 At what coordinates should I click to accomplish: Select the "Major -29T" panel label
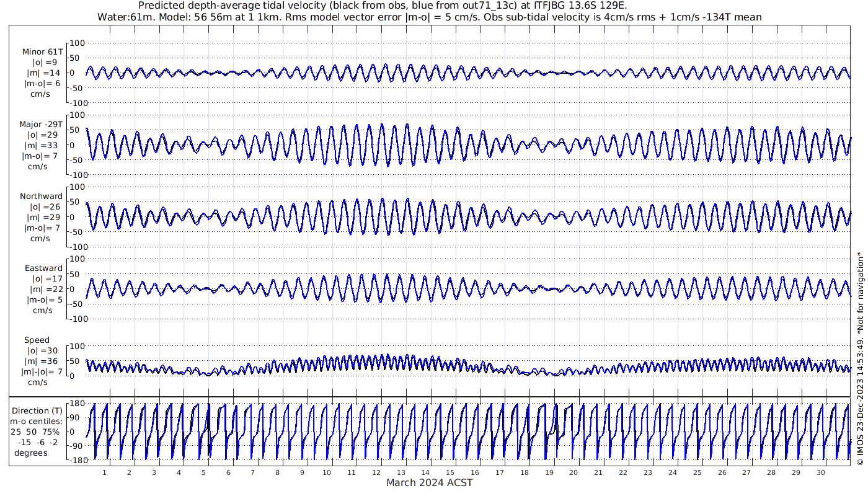(x=42, y=125)
